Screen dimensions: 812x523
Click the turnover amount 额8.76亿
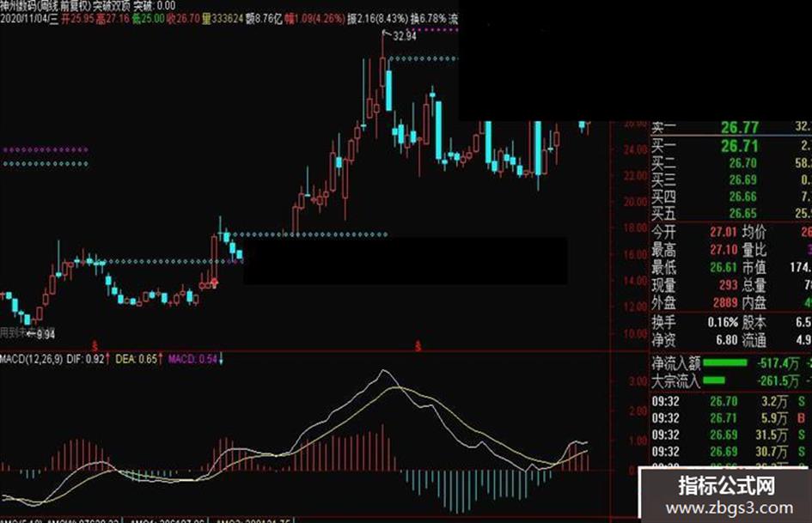(264, 19)
